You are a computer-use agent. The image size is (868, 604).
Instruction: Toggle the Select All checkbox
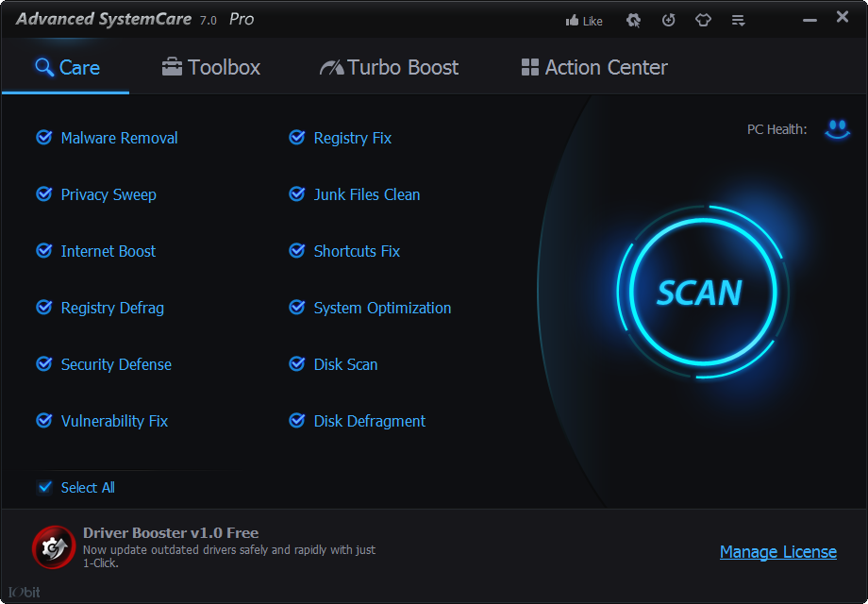(45, 487)
